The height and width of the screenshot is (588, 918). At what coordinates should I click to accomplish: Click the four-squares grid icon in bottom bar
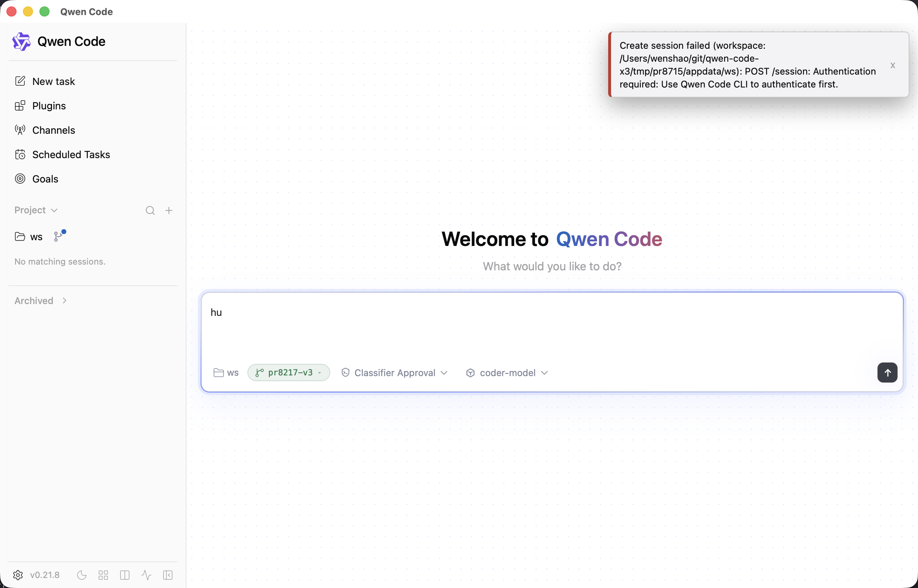103,575
